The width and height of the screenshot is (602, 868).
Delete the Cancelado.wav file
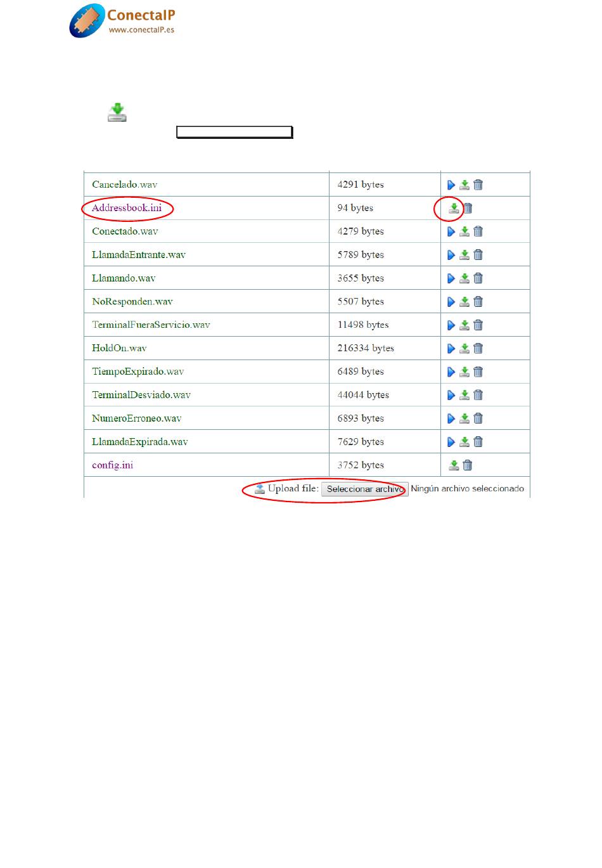478,185
